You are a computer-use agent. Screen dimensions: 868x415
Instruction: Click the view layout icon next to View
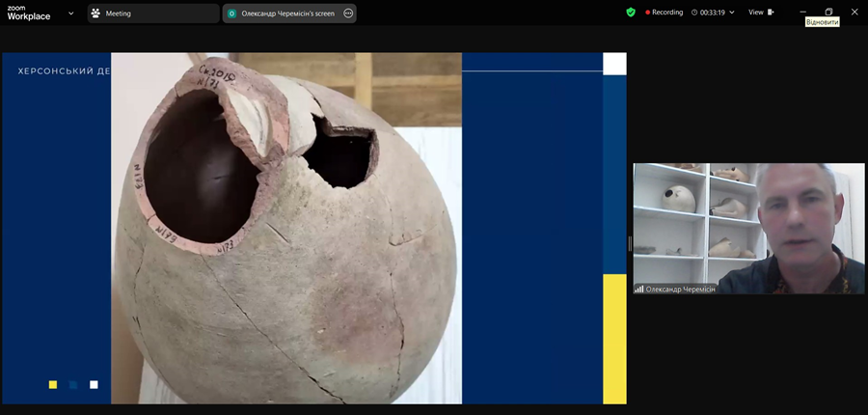click(771, 13)
